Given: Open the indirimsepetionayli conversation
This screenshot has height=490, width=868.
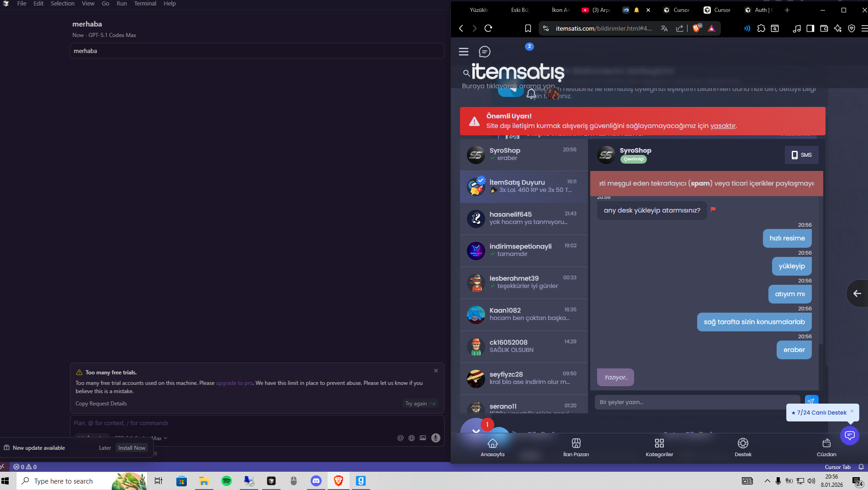Looking at the screenshot, I should pos(524,251).
